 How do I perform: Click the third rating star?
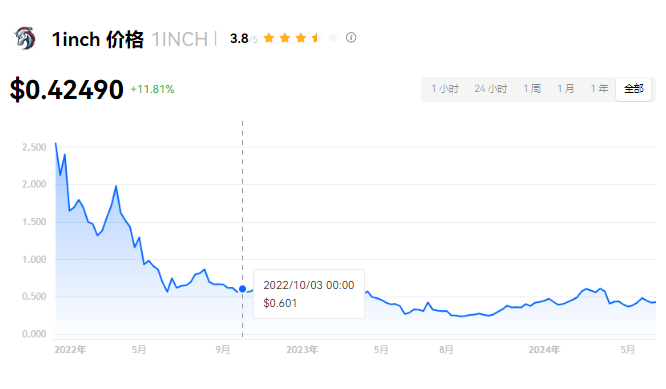click(301, 38)
